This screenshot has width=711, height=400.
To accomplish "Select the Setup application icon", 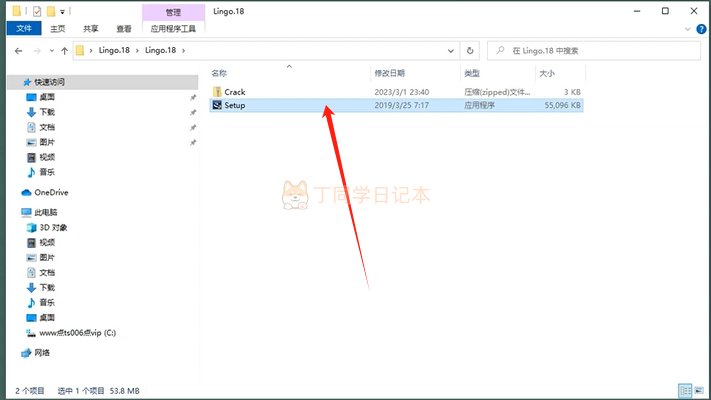I will click(x=217, y=105).
